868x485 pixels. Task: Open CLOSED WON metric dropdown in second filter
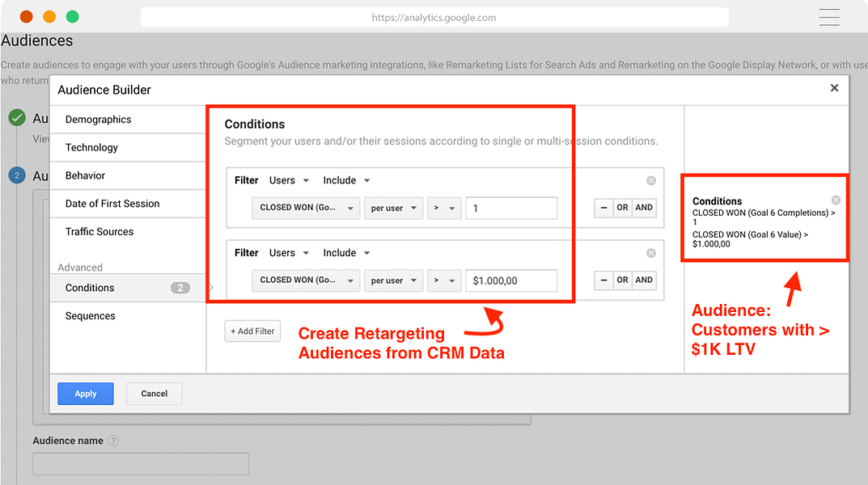click(306, 280)
